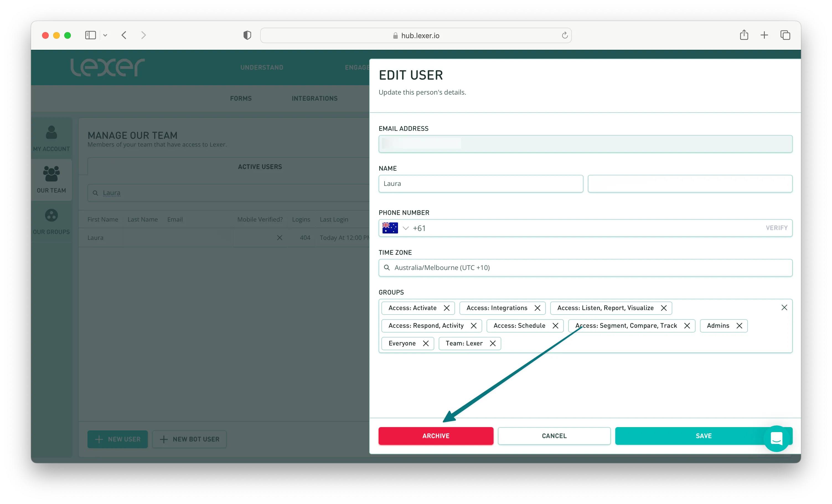This screenshot has height=504, width=832.
Task: Remove the Access: Activate group tag
Action: [446, 308]
